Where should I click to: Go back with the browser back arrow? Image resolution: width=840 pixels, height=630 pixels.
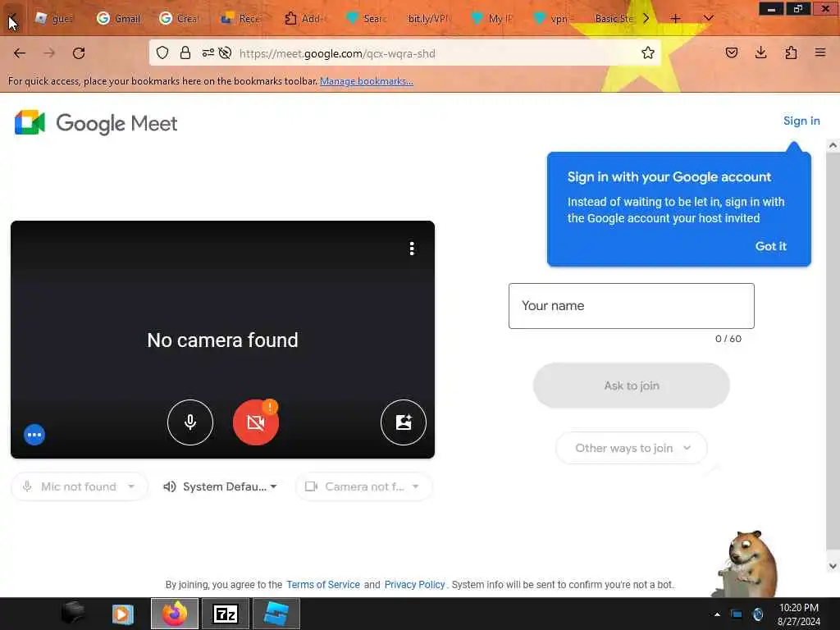20,53
